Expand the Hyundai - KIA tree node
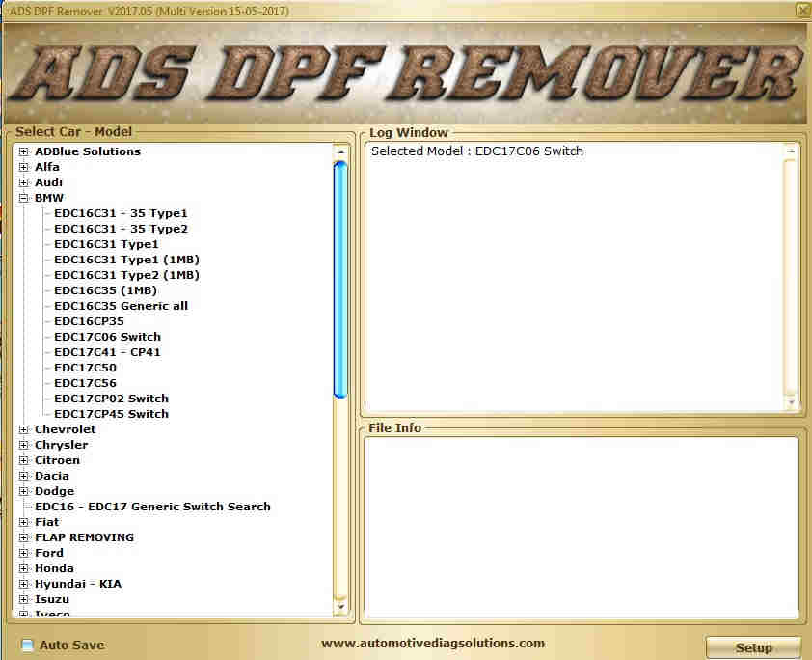Screen dimensions: 812x660 tap(23, 584)
